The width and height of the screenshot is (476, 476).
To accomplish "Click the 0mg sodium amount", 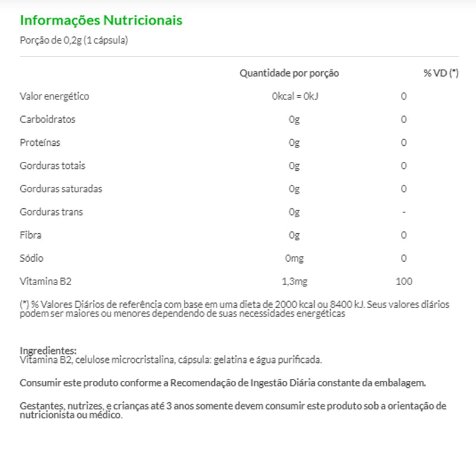I will coord(294,259).
